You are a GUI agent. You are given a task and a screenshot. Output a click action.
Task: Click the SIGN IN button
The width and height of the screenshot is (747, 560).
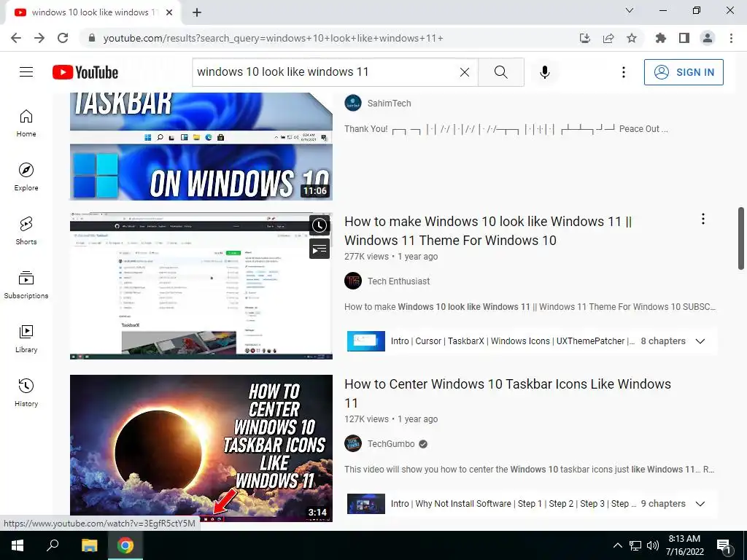(684, 72)
